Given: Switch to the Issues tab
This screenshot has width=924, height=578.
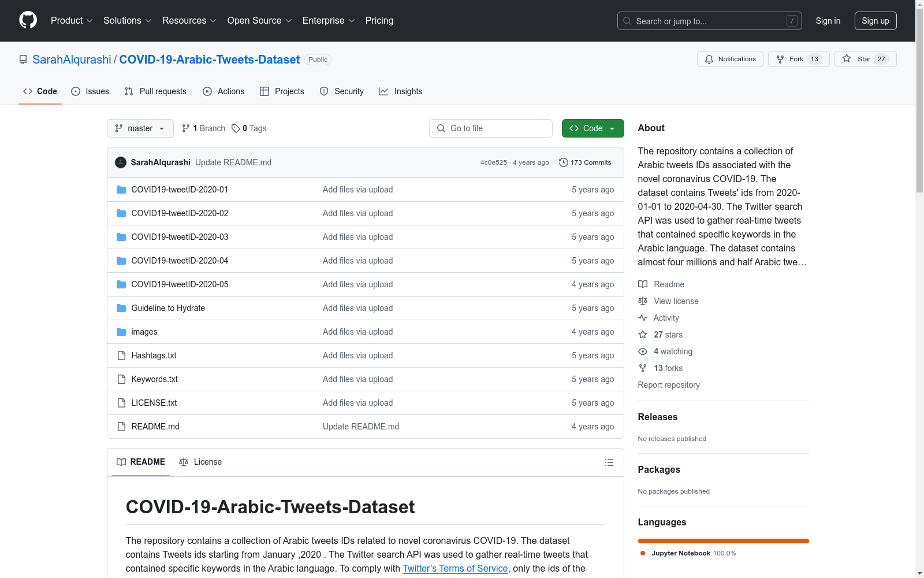Looking at the screenshot, I should 90,91.
